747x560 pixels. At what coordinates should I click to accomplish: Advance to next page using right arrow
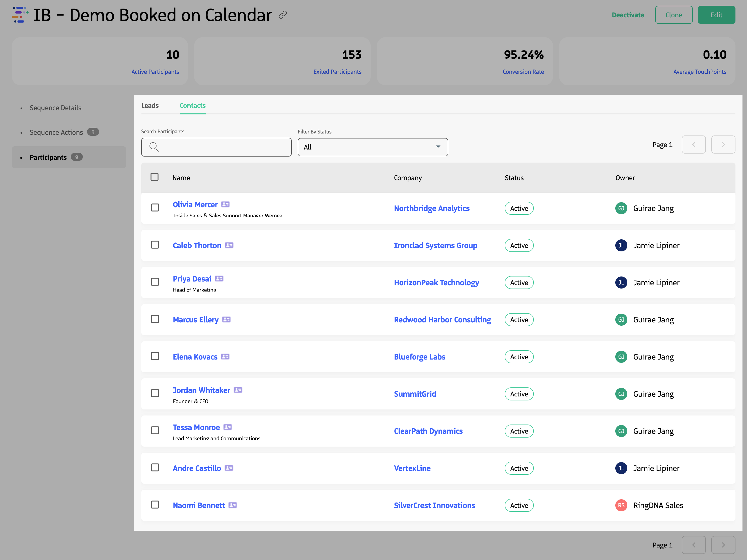point(723,145)
